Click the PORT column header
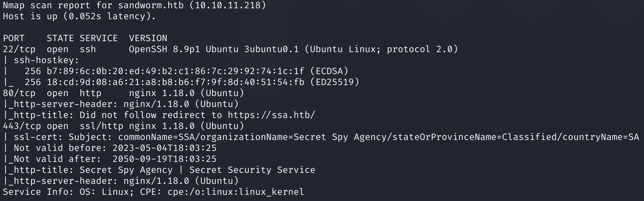The width and height of the screenshot is (644, 201). pos(14,38)
